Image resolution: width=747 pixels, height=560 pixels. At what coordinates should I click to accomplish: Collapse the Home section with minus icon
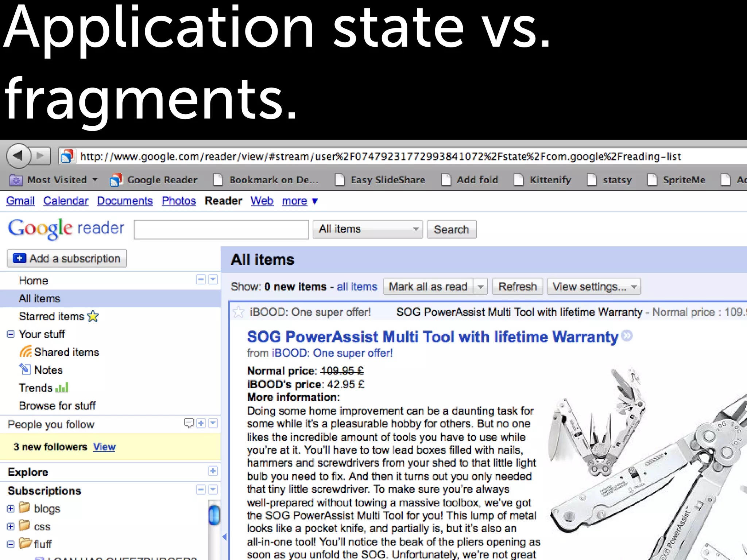[x=201, y=280]
